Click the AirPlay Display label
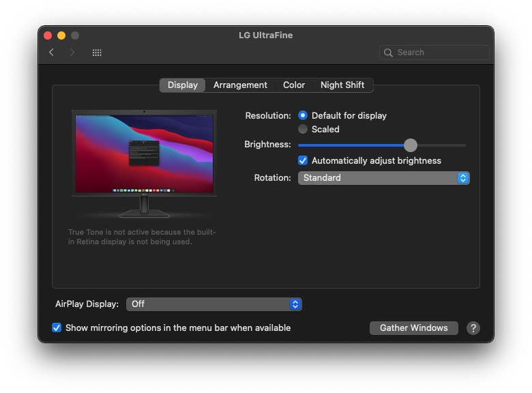The image size is (532, 393). (87, 304)
